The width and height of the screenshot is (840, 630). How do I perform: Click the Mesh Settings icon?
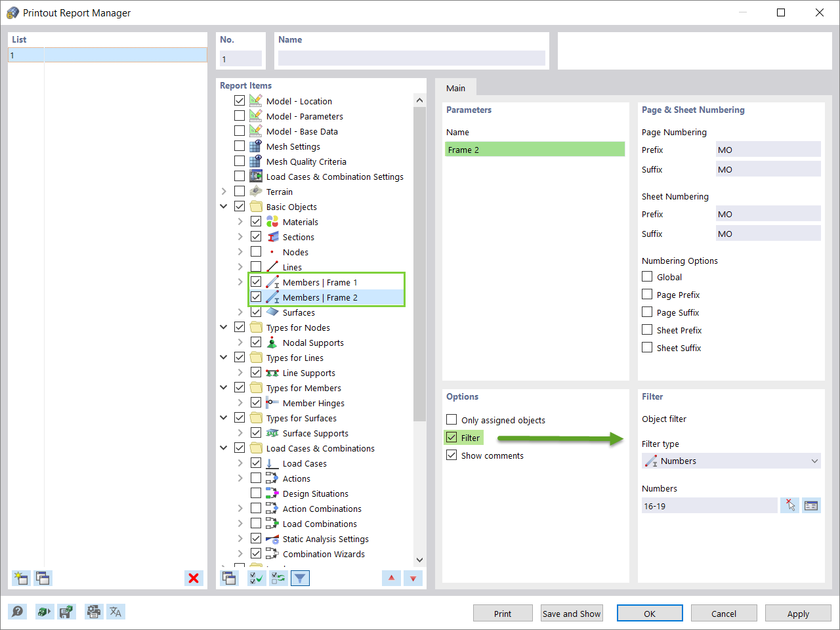[256, 146]
